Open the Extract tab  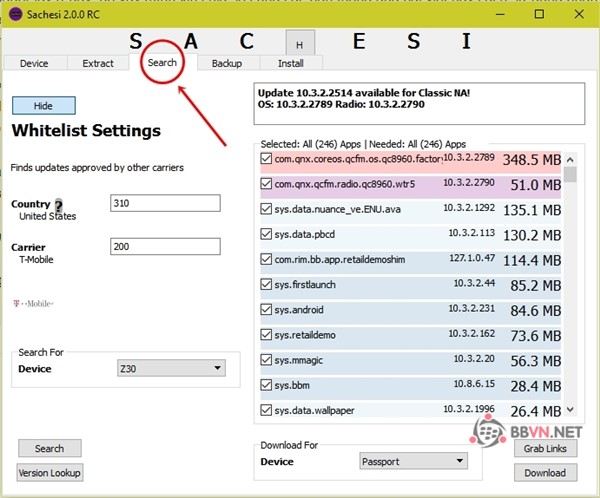pos(98,64)
